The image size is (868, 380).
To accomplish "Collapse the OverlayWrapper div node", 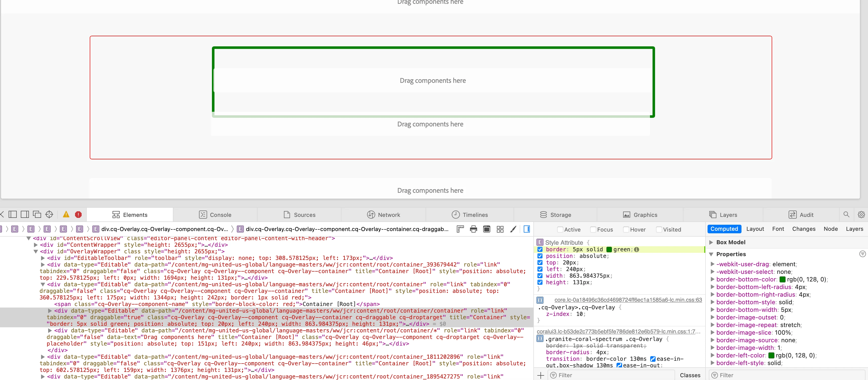I will pyautogui.click(x=35, y=251).
